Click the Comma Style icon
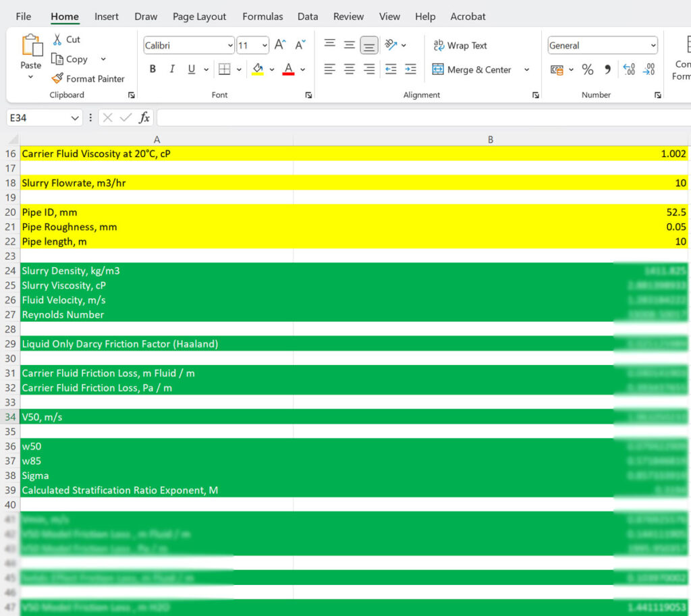This screenshot has width=691, height=616. point(607,69)
